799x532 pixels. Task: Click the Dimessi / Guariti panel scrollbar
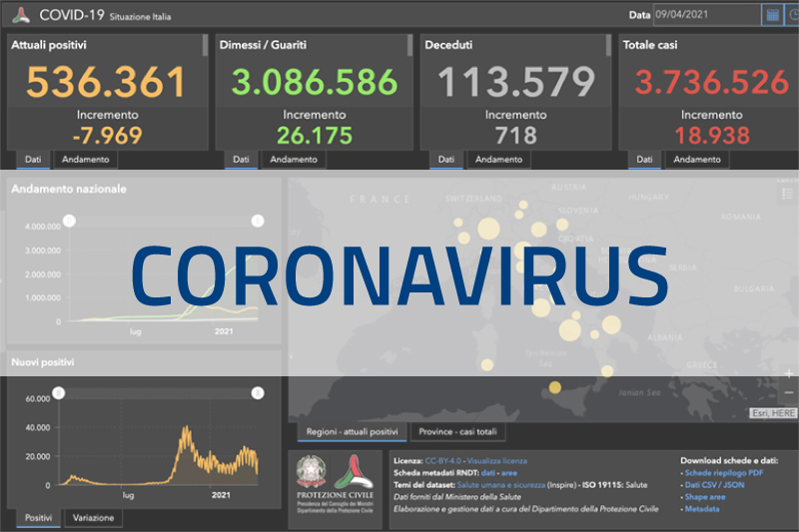[409, 45]
